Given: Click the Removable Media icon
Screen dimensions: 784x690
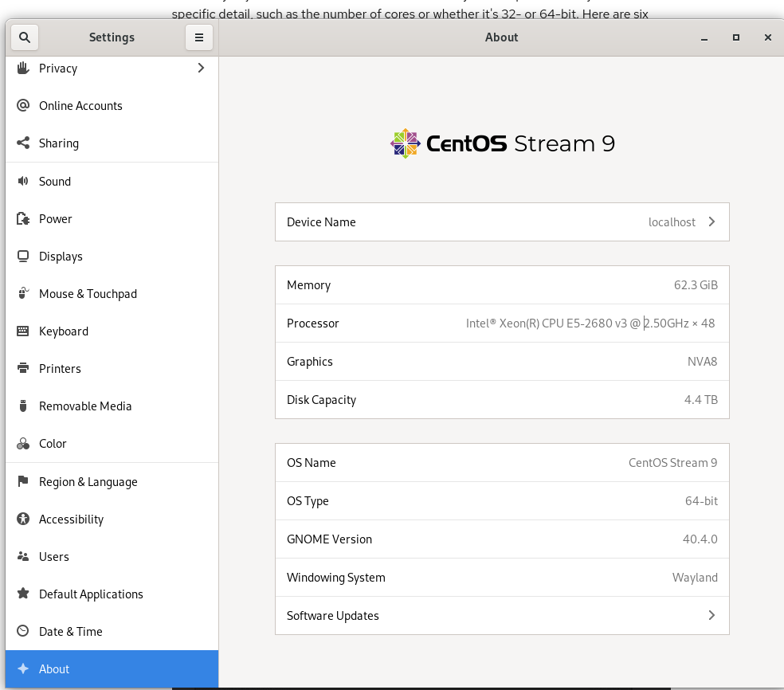Looking at the screenshot, I should point(24,406).
